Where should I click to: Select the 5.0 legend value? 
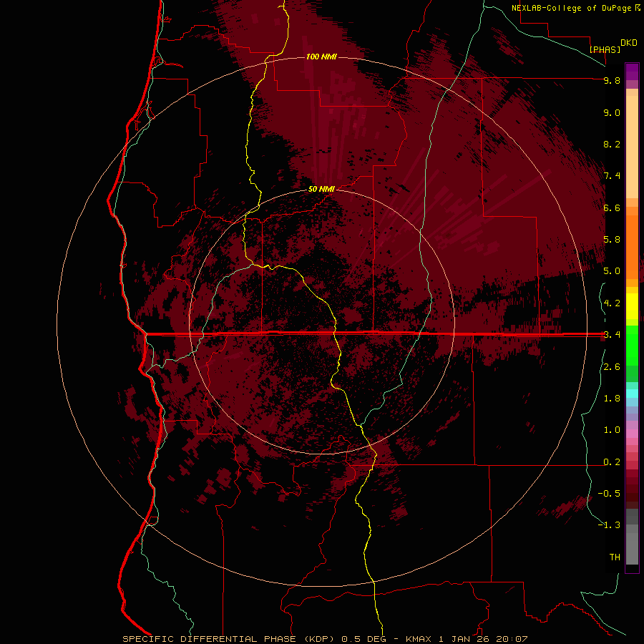point(612,271)
